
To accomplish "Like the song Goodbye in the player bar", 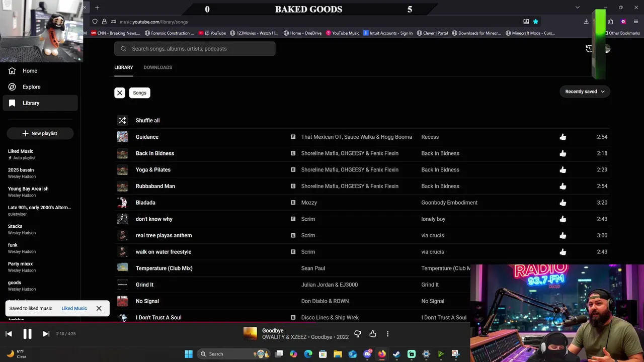I will click(373, 334).
